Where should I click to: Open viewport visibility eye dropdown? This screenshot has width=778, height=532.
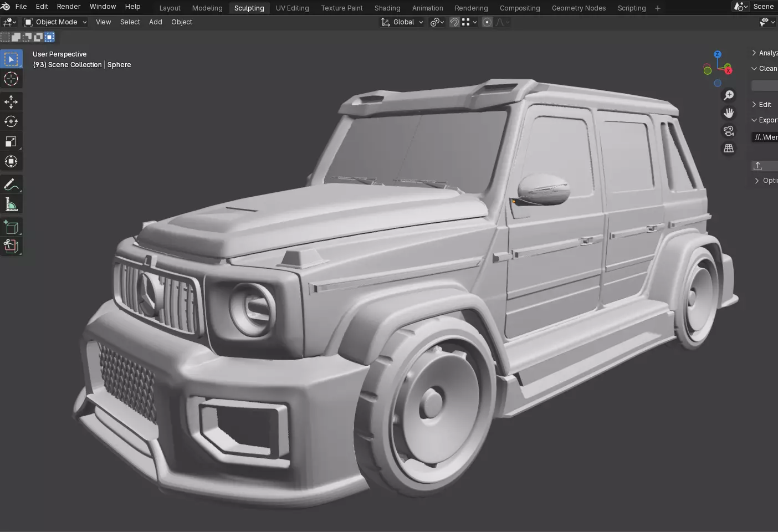[x=767, y=22]
